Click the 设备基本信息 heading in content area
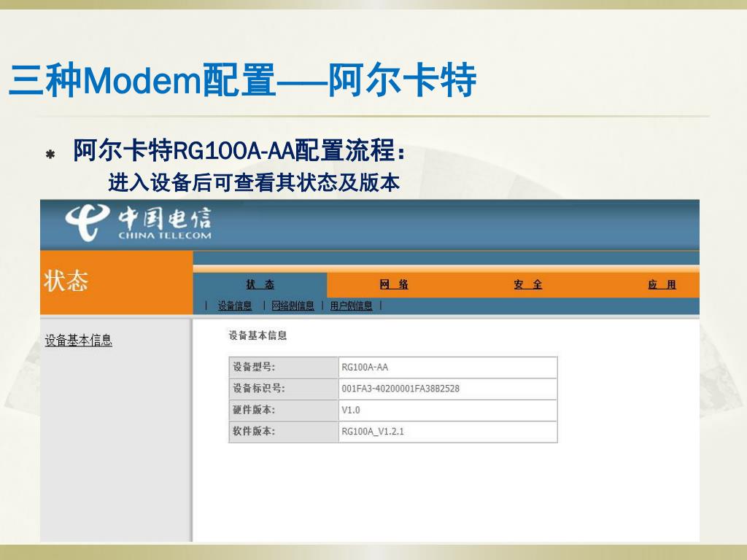 pyautogui.click(x=258, y=335)
